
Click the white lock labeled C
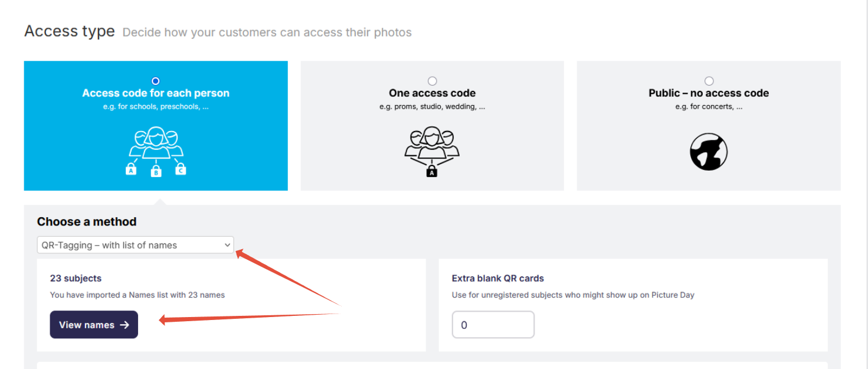click(x=181, y=169)
